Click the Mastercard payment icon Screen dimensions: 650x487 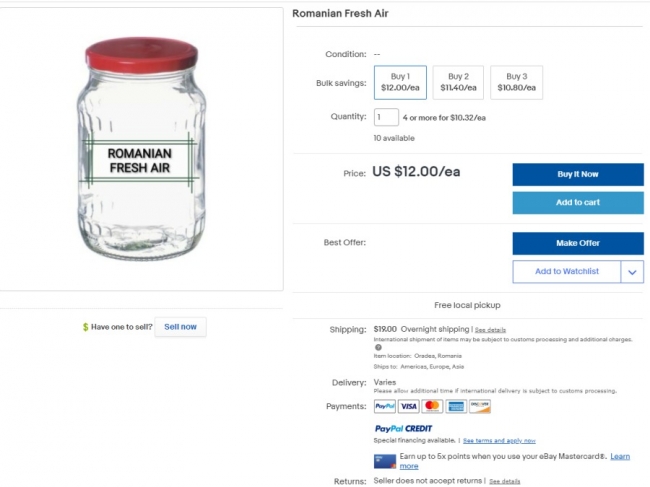pyautogui.click(x=432, y=406)
